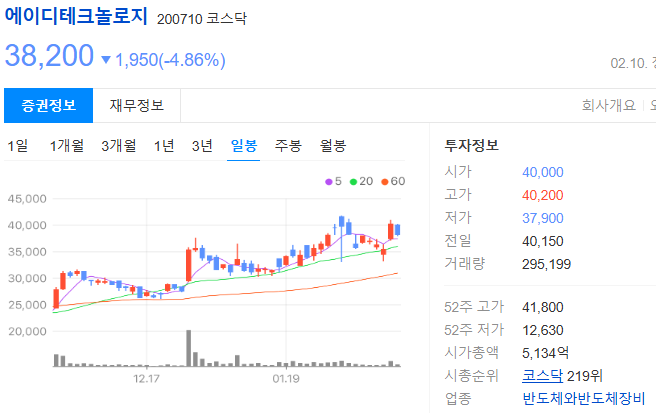Screen dimensions: 656x413
Task: Click the orange 60-day moving average legend dot
Action: [384, 182]
